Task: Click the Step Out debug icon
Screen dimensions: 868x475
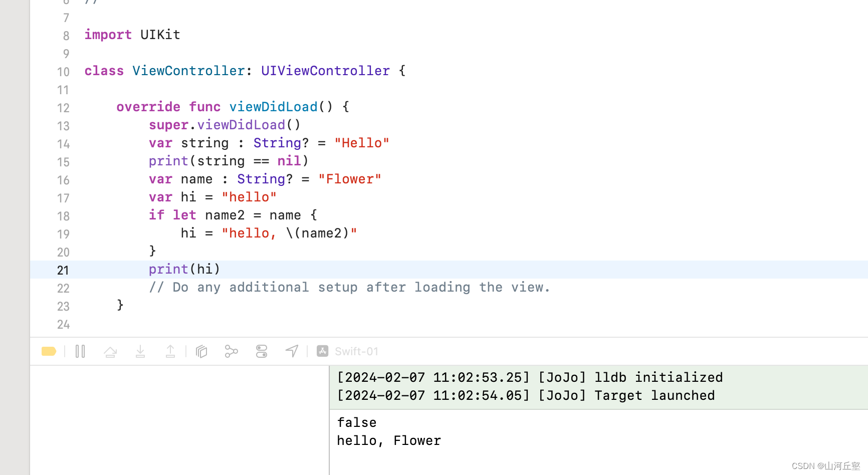Action: pos(170,351)
